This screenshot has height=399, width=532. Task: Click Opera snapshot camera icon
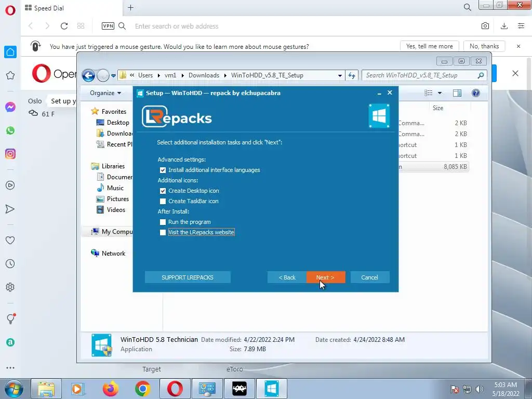tap(485, 26)
